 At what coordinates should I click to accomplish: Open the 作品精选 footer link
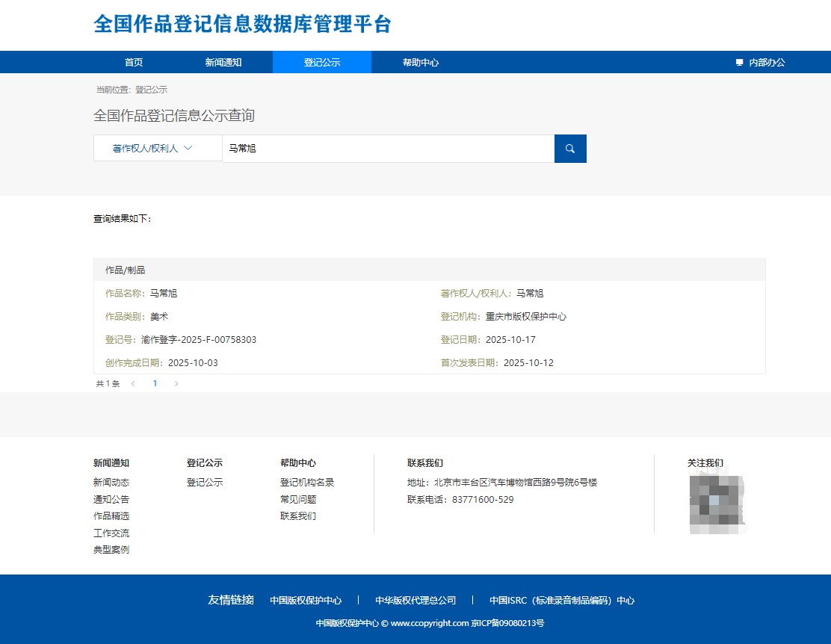[x=111, y=515]
